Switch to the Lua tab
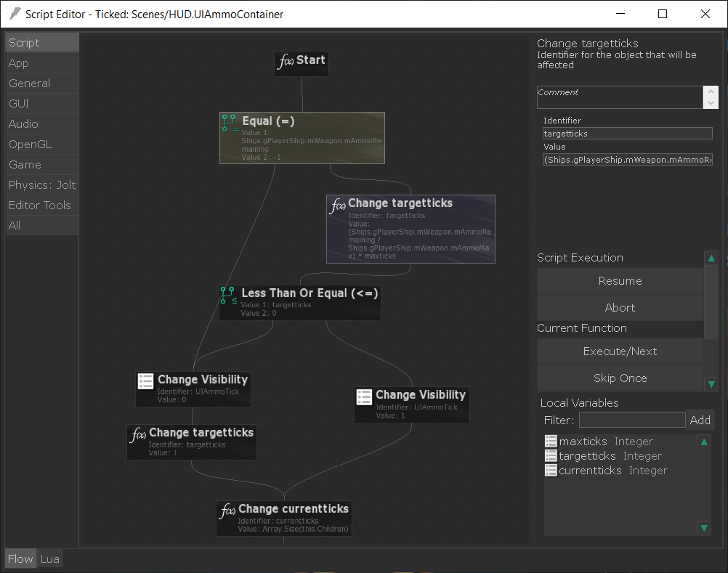 coord(49,558)
